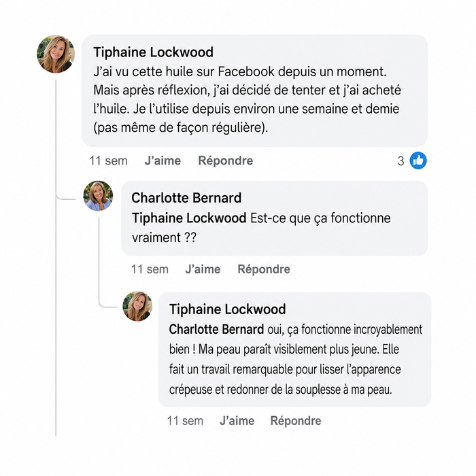
Task: Open Tiphaine Lockwood author name in last reply
Action: [x=228, y=309]
